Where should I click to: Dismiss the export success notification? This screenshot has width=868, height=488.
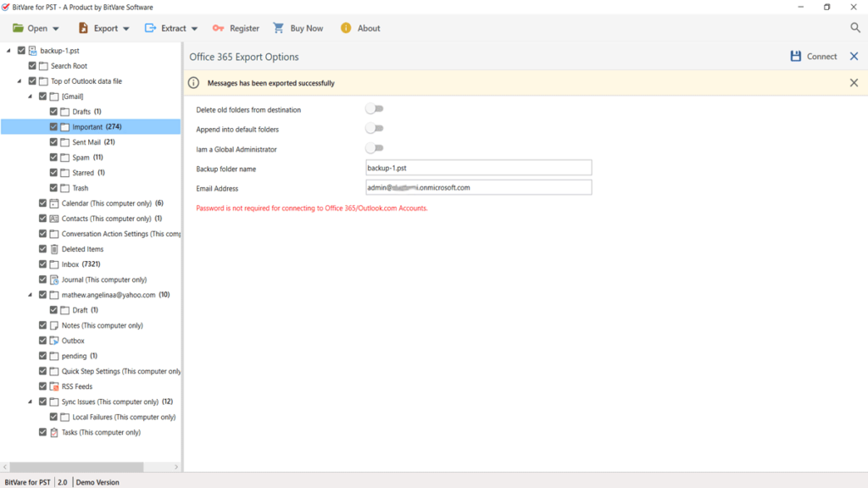point(854,83)
